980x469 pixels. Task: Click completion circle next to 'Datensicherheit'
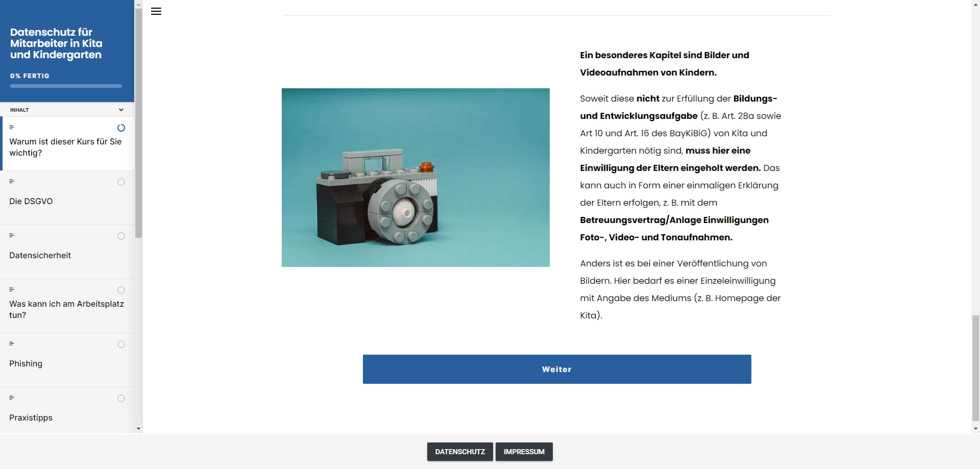point(121,236)
